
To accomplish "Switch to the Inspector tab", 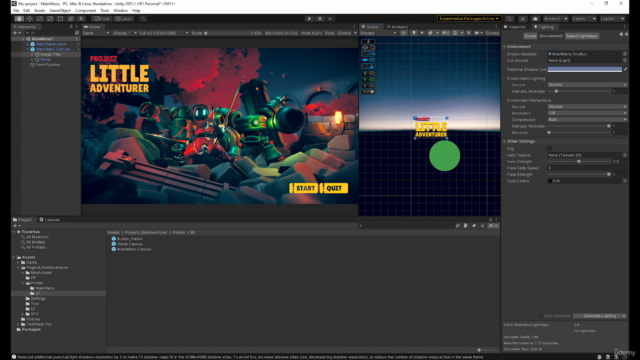I will tap(515, 27).
